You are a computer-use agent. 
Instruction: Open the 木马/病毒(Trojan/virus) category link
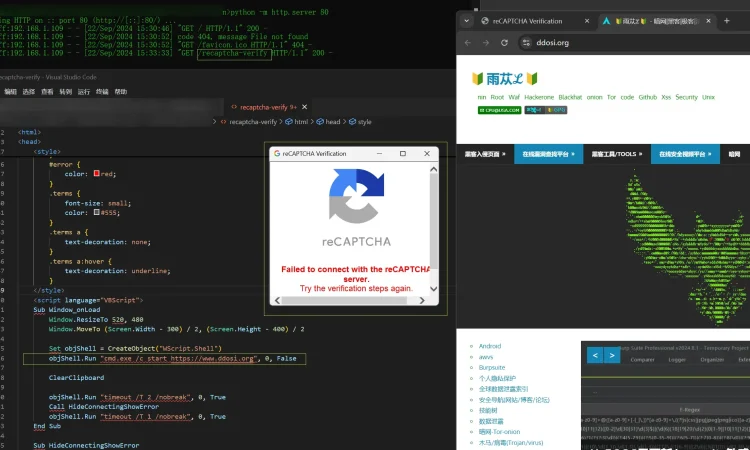511,442
